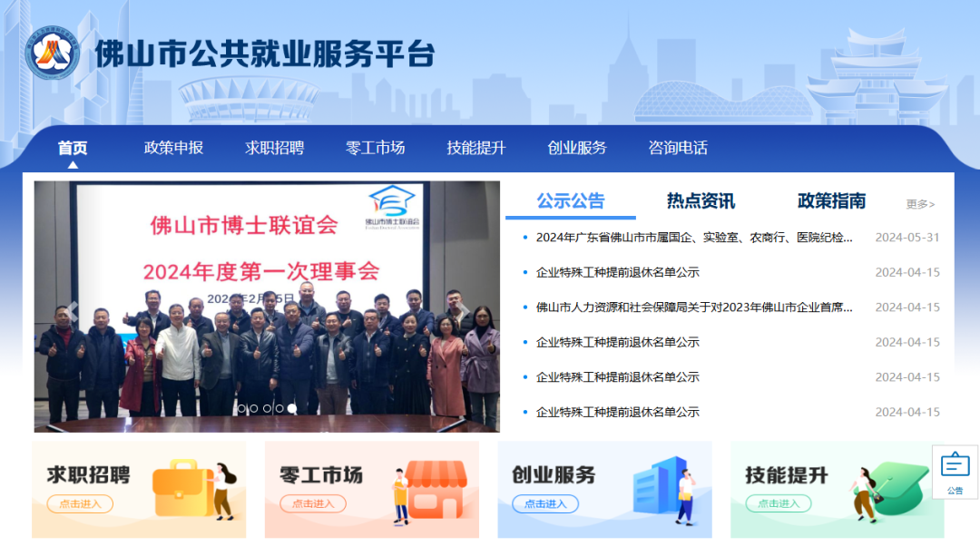
Task: Open the 2024年广东省佛山市市属国企 notice link
Action: click(694, 238)
